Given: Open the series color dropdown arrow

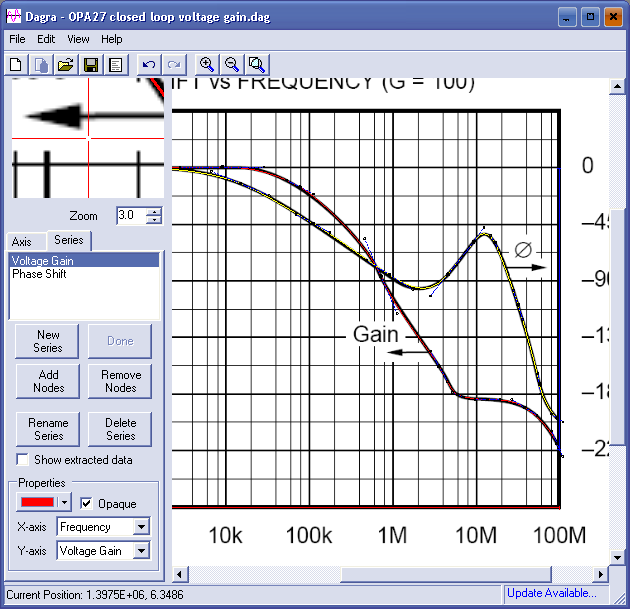Looking at the screenshot, I should (x=66, y=503).
